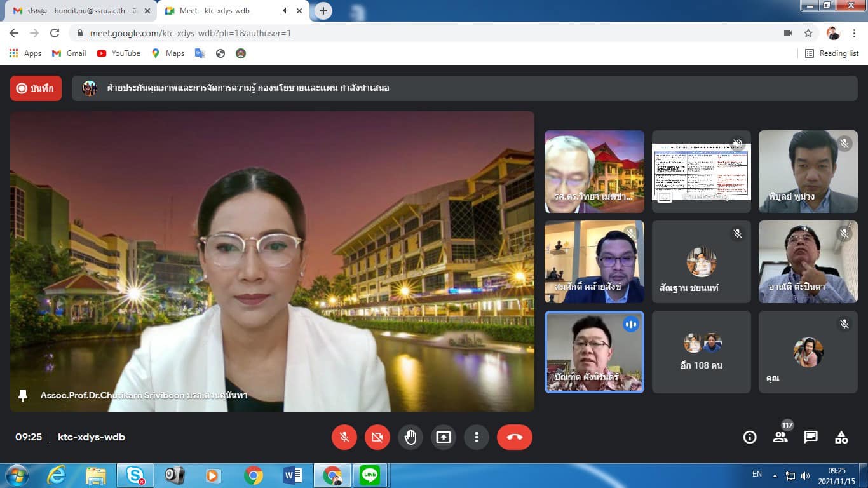Open the Reading list panel
The height and width of the screenshot is (488, 868).
pos(832,53)
